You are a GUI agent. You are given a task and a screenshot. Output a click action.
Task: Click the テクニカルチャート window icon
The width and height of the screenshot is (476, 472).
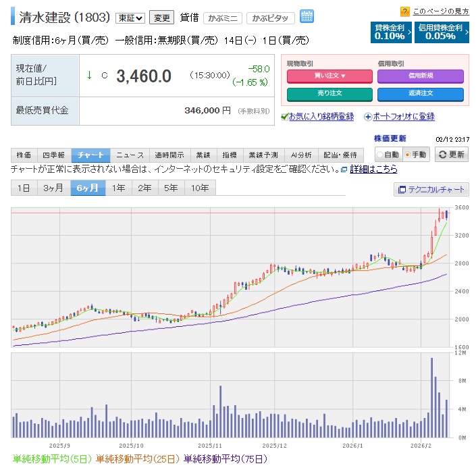pos(402,190)
